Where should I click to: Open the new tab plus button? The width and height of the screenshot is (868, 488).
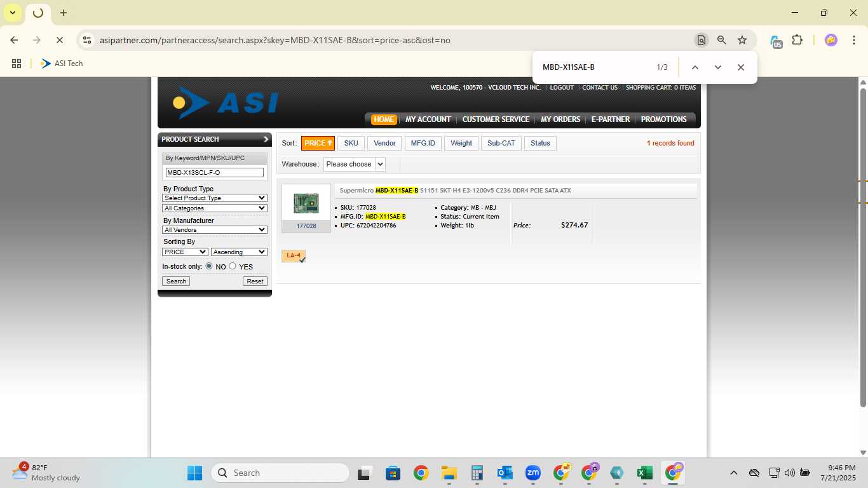point(64,13)
